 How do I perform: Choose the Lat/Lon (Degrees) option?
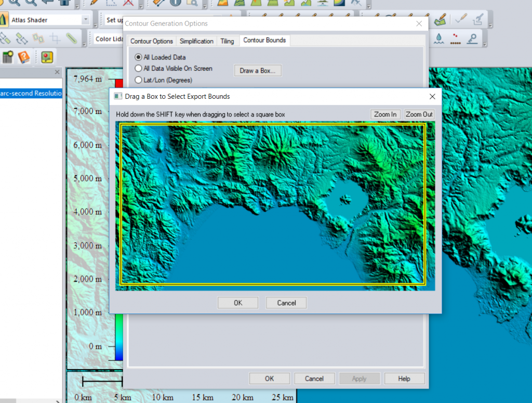[x=138, y=79]
